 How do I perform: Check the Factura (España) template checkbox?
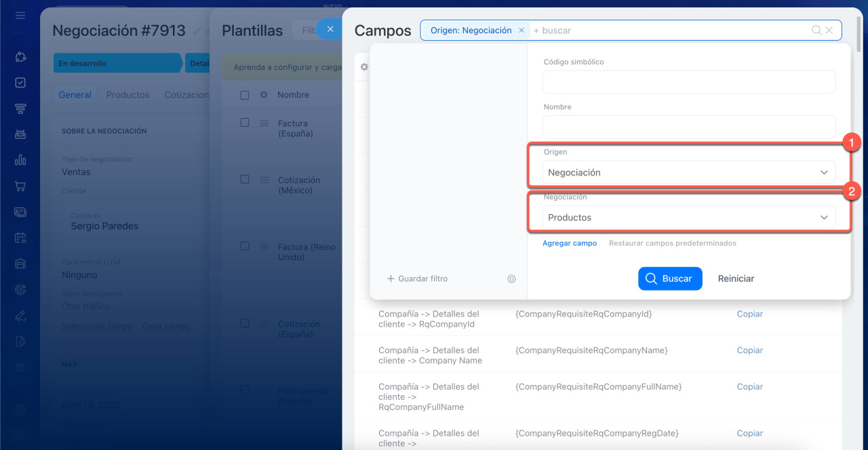point(245,123)
